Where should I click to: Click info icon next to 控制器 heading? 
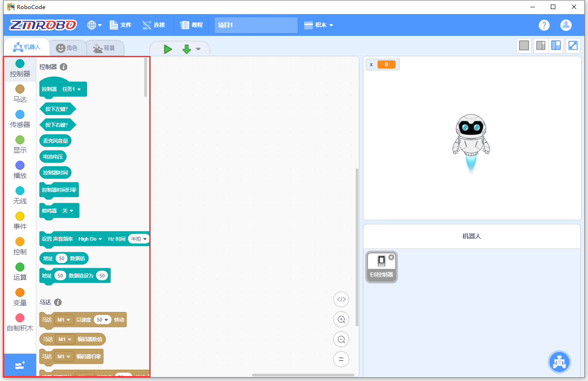click(x=64, y=67)
